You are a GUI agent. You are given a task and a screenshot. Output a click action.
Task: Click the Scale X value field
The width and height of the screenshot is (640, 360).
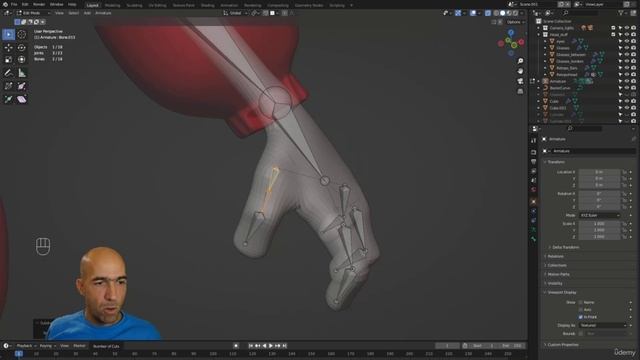click(x=599, y=224)
